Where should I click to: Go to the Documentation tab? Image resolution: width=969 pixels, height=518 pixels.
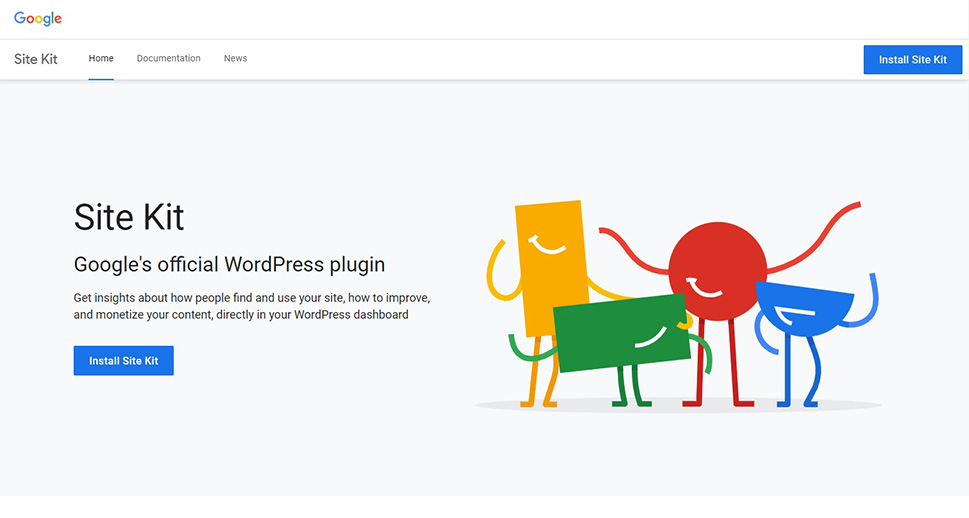169,58
